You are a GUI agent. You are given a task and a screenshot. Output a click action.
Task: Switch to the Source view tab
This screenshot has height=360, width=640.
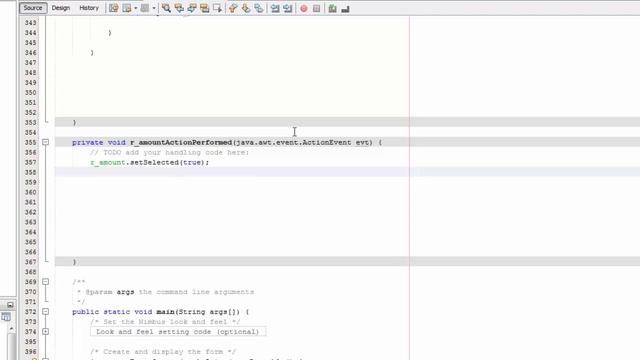(33, 8)
